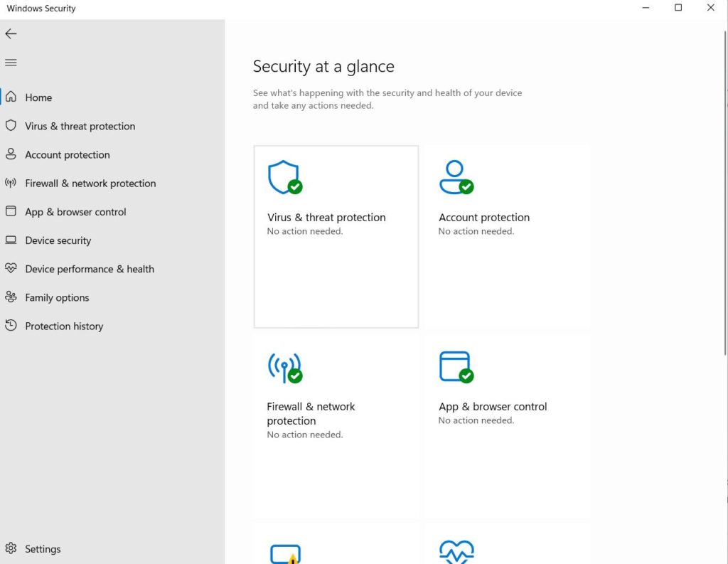Click the laptop icon beside Device security
Screen dimensions: 728x564
tap(11, 240)
